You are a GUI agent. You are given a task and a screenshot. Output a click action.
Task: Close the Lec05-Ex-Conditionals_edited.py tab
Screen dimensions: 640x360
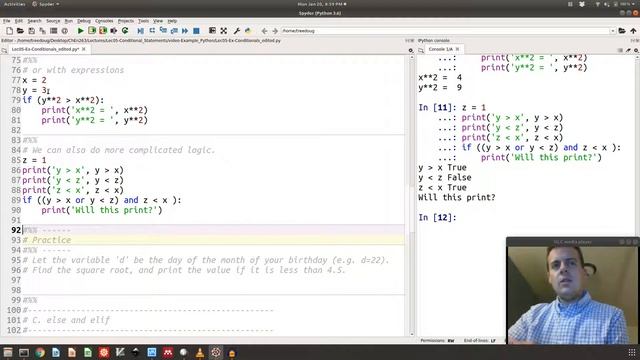(x=84, y=49)
